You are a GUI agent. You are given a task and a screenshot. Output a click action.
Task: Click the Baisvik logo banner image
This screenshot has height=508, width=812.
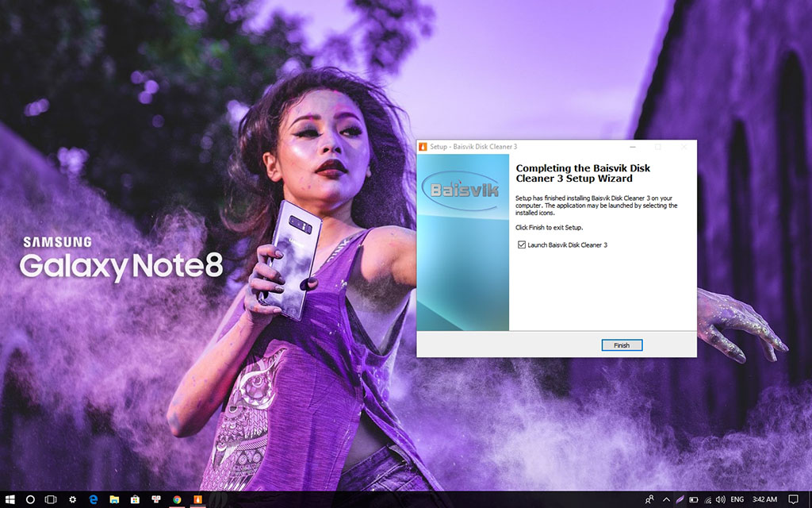click(463, 242)
